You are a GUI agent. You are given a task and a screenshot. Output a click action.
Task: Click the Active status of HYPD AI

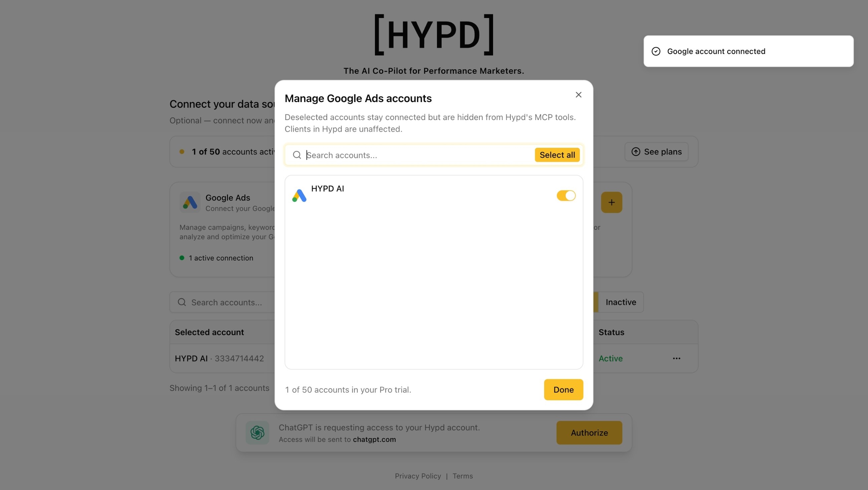point(610,358)
